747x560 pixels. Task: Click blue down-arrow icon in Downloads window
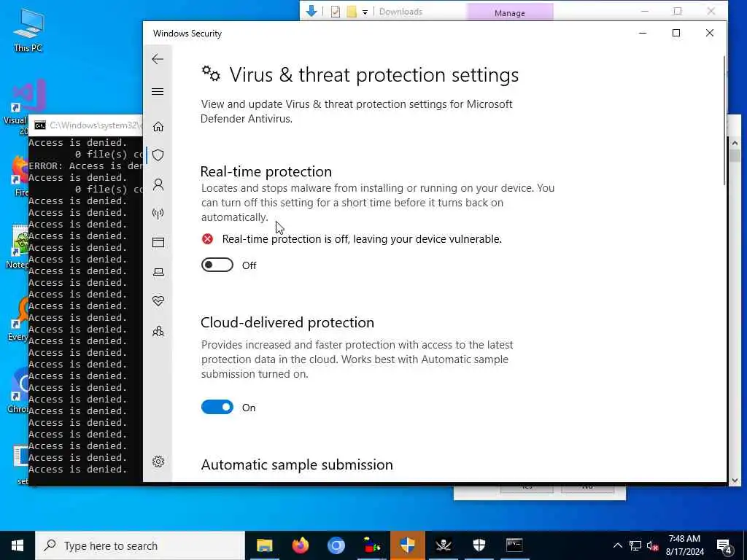[x=311, y=12]
